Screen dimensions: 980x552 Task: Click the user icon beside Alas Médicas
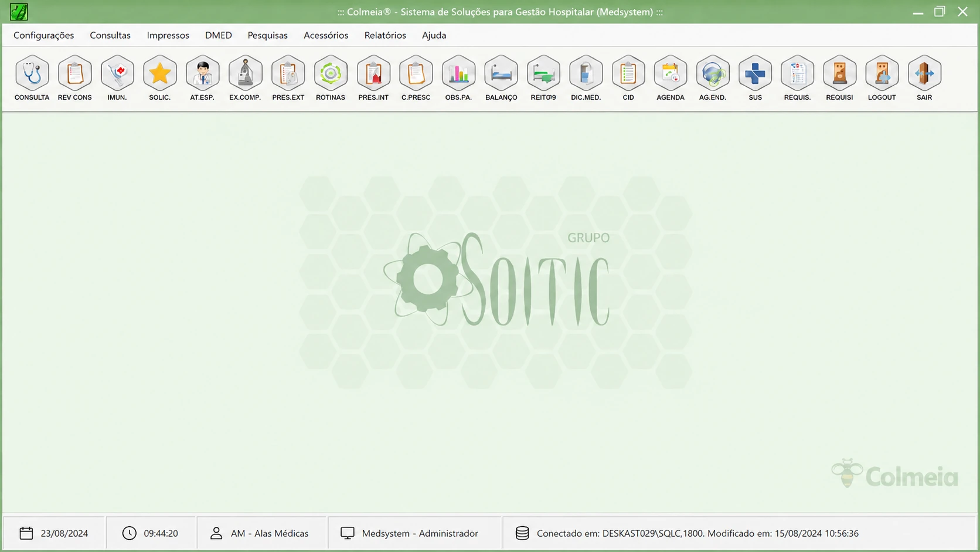coord(216,533)
